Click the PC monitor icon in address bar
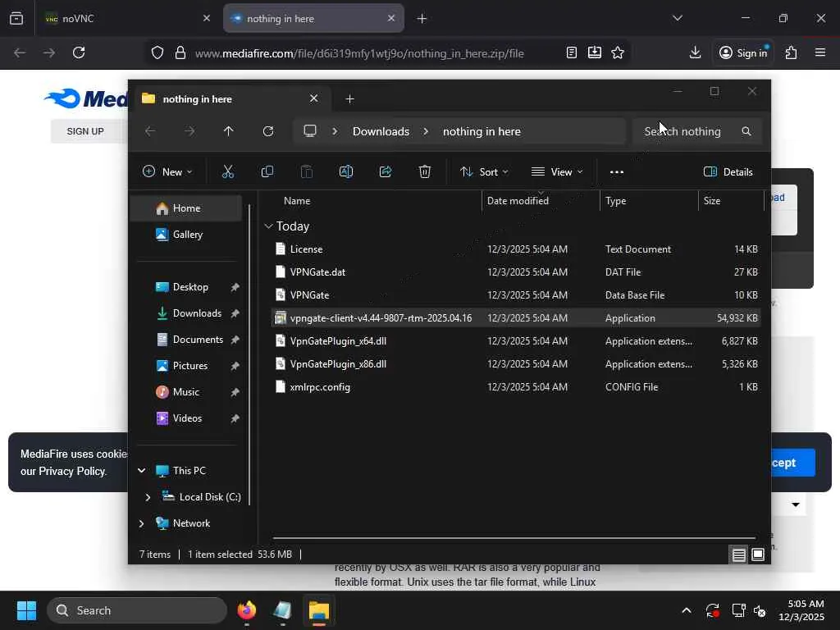 [x=309, y=131]
